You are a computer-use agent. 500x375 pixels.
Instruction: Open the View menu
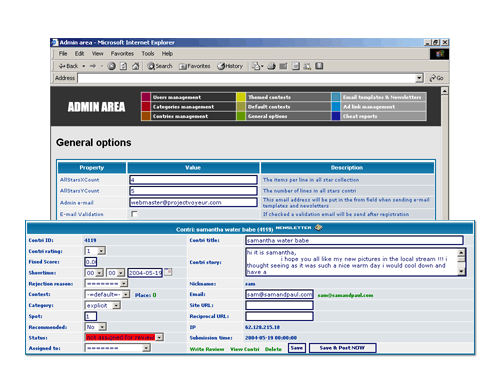(x=98, y=54)
